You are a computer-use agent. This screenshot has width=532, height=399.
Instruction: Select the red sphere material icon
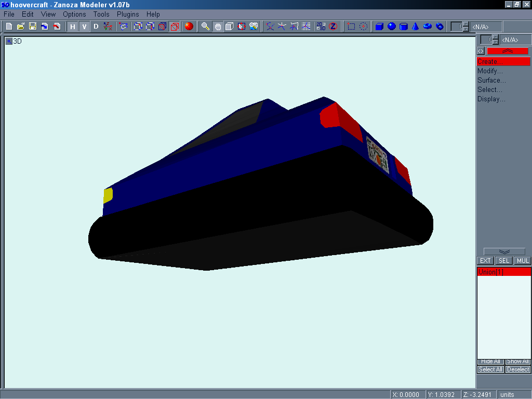189,26
